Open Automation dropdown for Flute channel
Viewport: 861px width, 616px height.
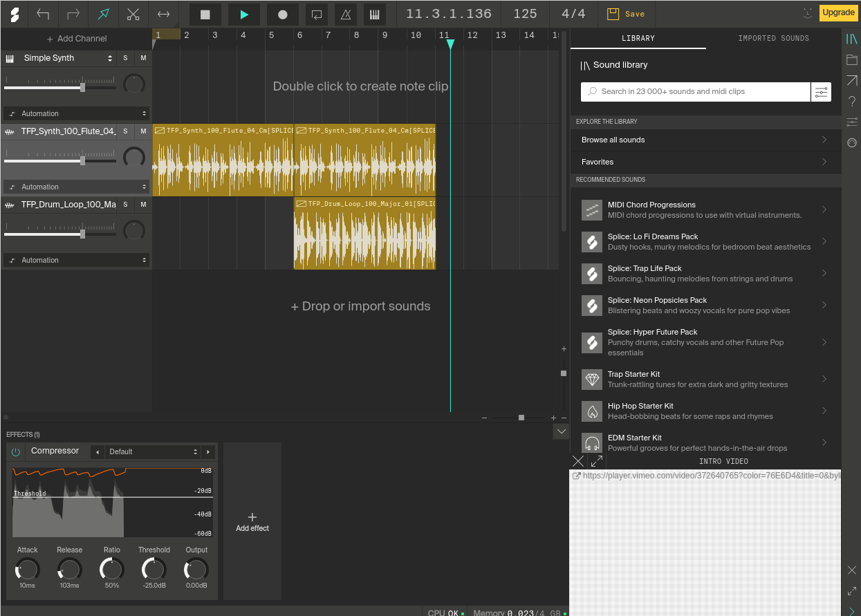coord(76,187)
